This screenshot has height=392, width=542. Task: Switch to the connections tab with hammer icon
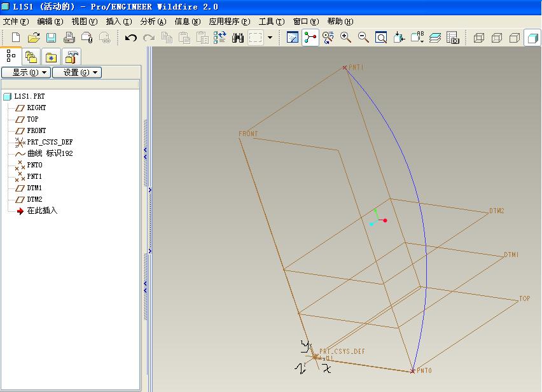coord(71,57)
